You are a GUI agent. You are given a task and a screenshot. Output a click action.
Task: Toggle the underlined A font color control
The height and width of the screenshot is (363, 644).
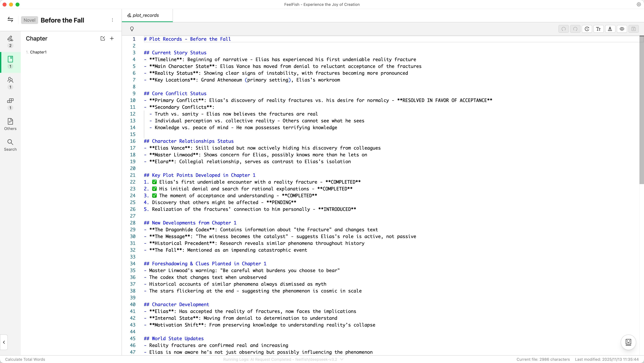point(610,29)
